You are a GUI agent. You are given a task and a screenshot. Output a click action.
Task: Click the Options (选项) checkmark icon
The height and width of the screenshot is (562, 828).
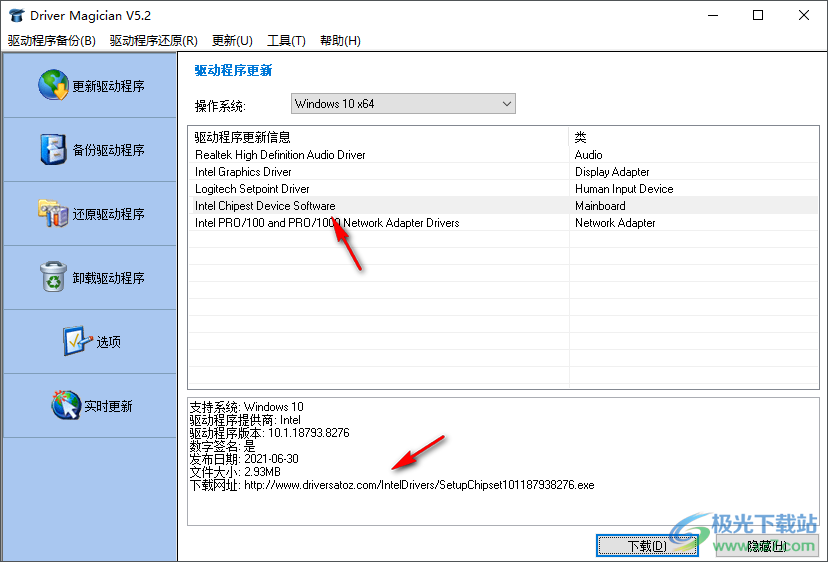point(77,341)
